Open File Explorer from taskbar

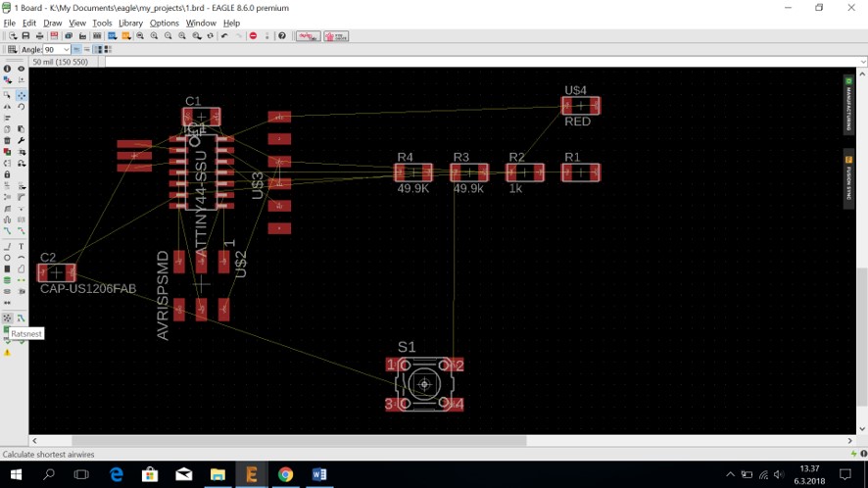(217, 474)
